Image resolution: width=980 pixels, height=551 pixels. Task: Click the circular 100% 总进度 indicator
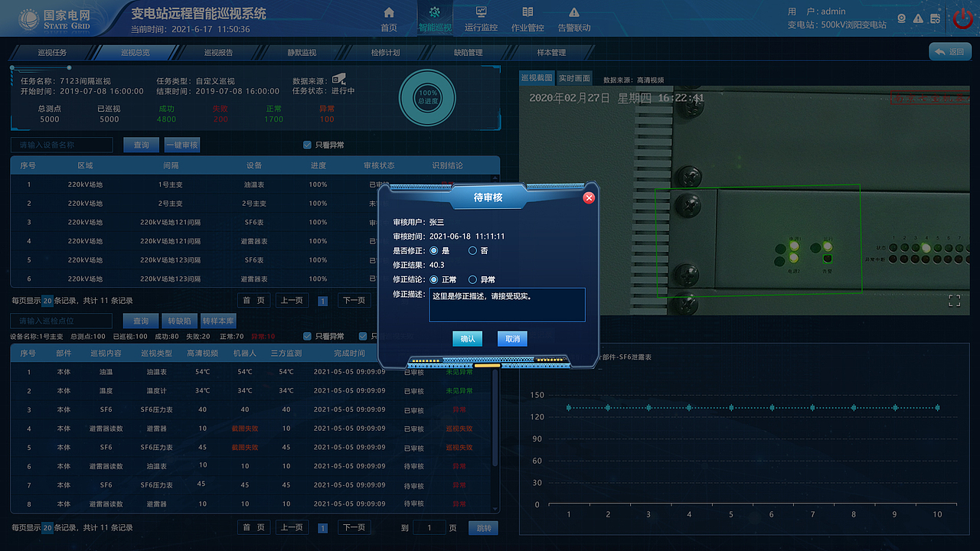(x=428, y=96)
